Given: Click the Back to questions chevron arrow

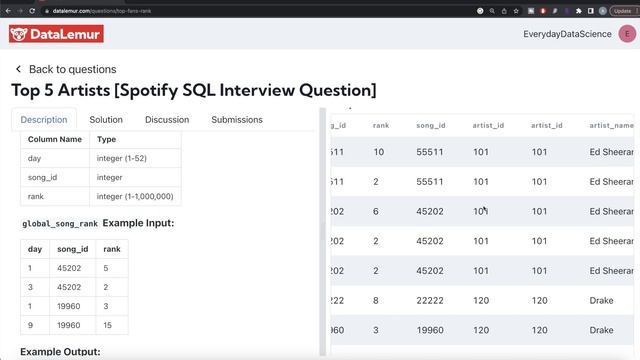Looking at the screenshot, I should click(x=18, y=69).
